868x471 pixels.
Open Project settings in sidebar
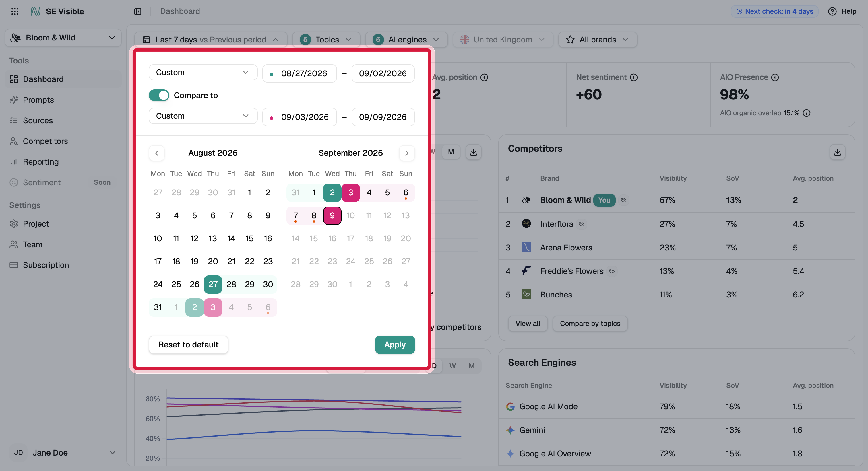(63, 223)
